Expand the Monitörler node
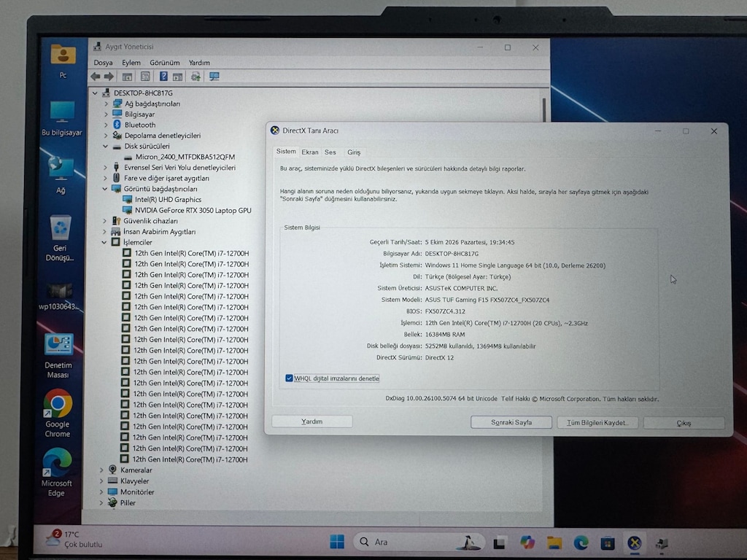The width and height of the screenshot is (747, 560). click(x=101, y=492)
